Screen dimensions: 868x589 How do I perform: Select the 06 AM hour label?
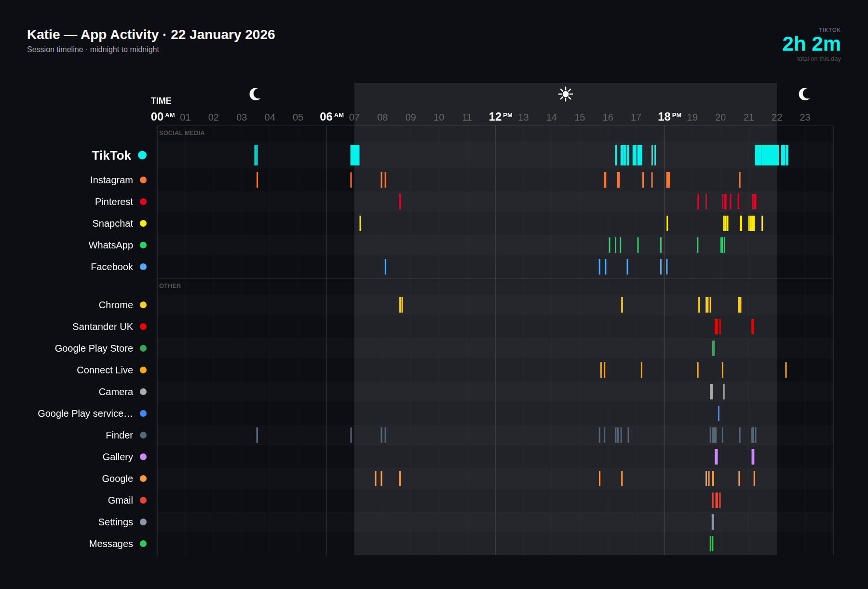[x=332, y=117]
